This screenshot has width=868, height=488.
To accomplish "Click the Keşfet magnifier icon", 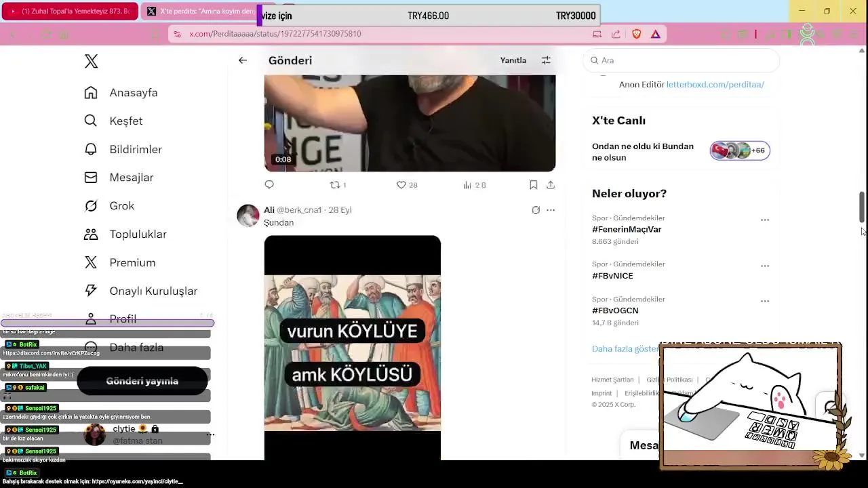I will (x=91, y=121).
